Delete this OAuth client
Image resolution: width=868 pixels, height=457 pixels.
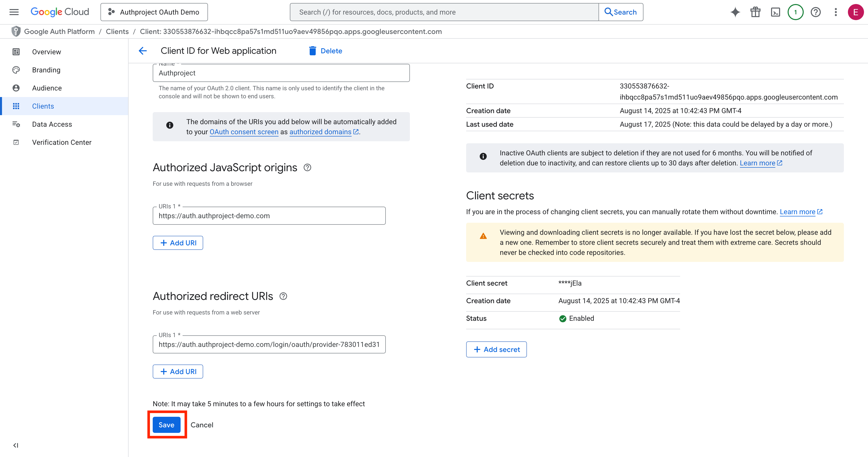(x=325, y=51)
